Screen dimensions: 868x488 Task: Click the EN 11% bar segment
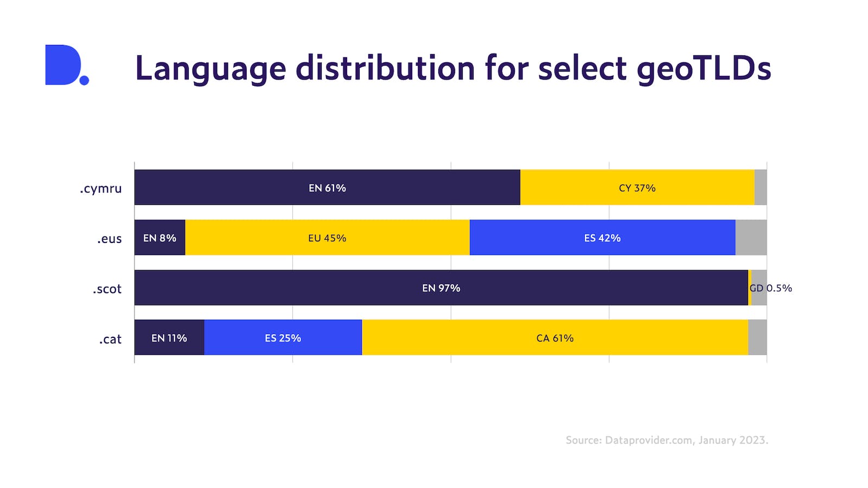pyautogui.click(x=169, y=338)
